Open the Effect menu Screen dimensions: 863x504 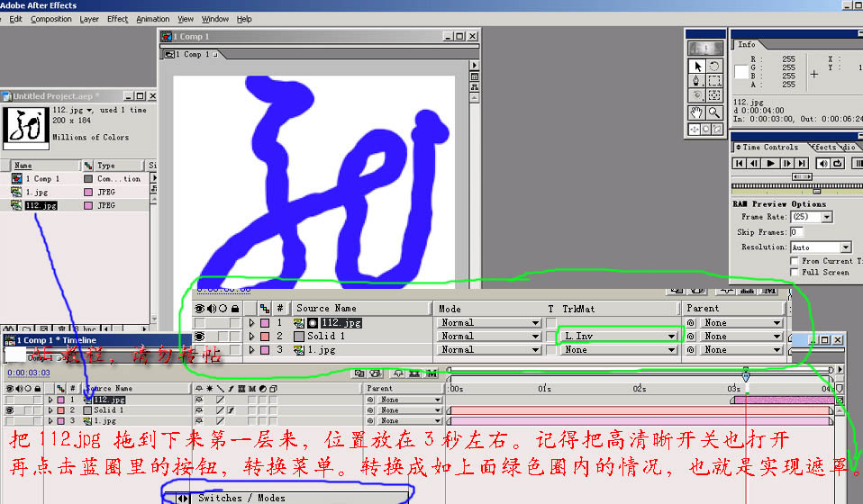pos(117,19)
